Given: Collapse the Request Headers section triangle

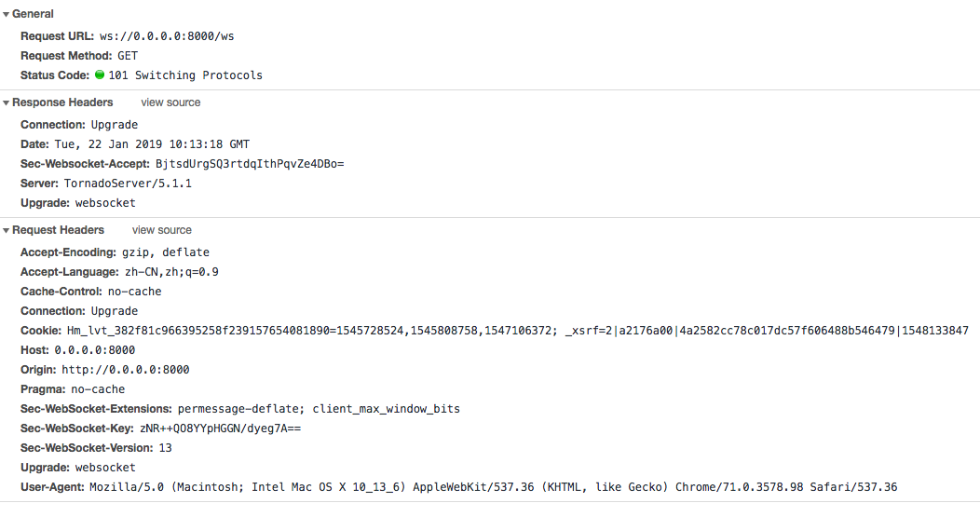Looking at the screenshot, I should 6,231.
